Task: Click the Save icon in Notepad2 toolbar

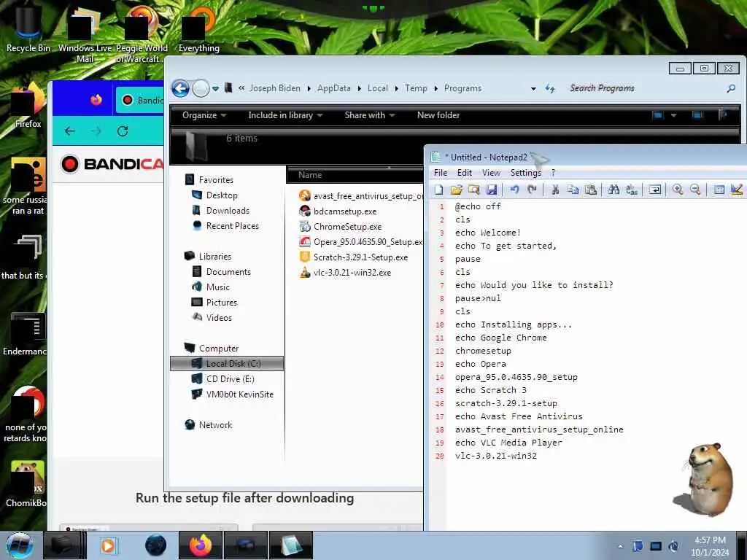Action: [x=492, y=190]
